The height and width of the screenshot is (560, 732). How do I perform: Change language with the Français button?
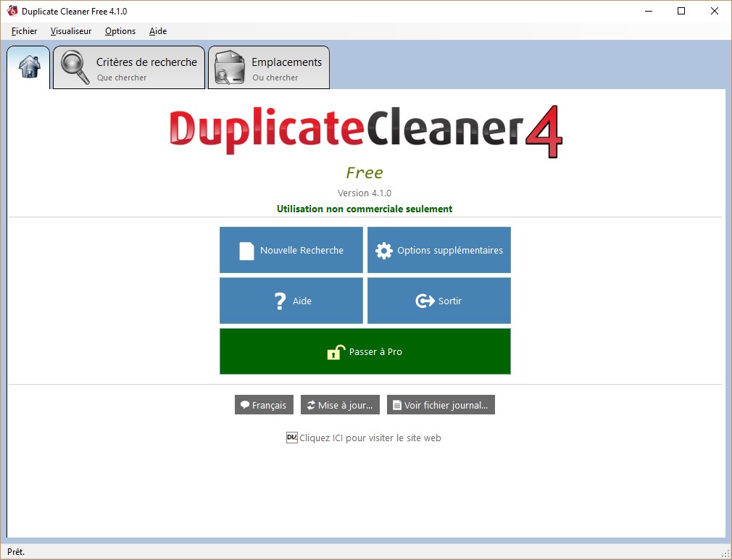coord(264,405)
